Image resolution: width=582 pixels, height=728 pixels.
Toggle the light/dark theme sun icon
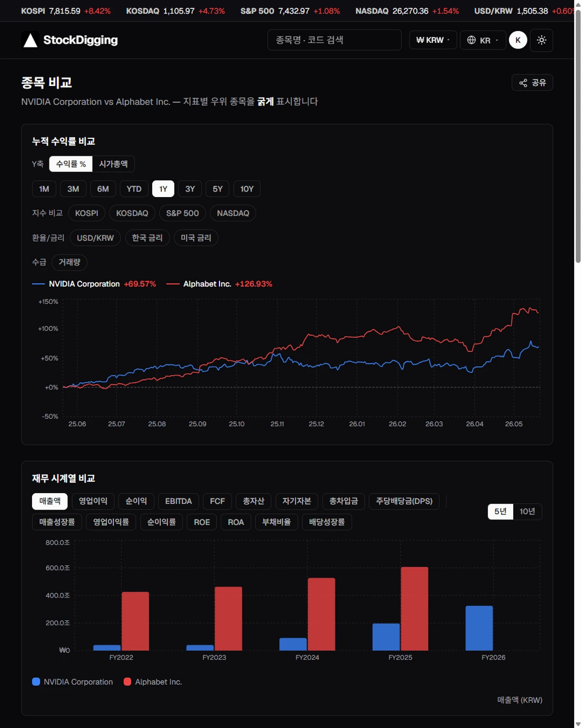[542, 40]
